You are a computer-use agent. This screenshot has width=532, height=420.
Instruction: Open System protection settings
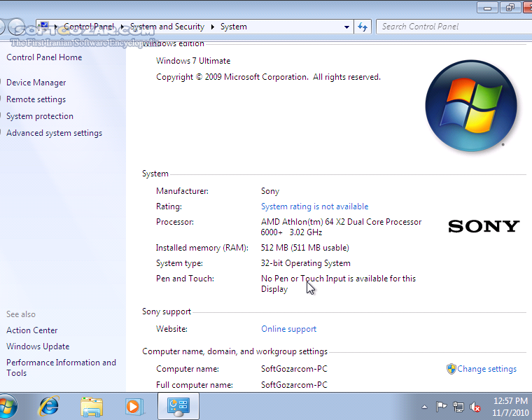[x=40, y=116]
